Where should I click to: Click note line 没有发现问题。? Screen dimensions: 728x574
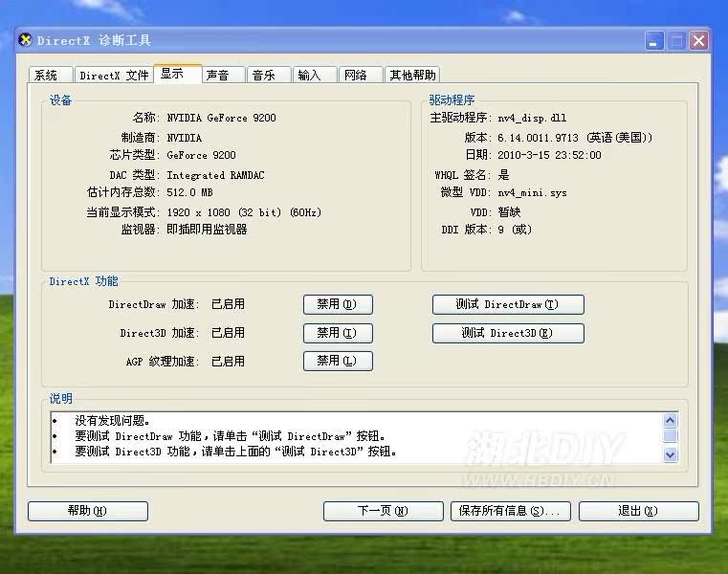click(x=112, y=421)
